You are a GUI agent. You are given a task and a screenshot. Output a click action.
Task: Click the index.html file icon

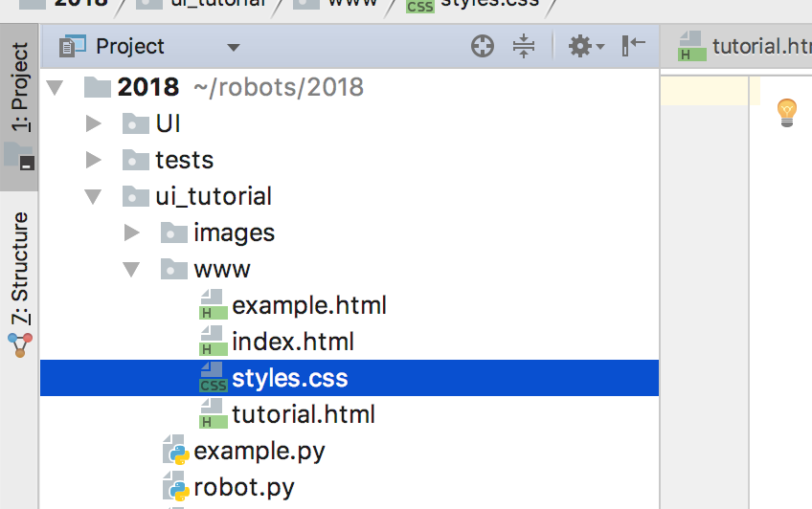coord(214,341)
